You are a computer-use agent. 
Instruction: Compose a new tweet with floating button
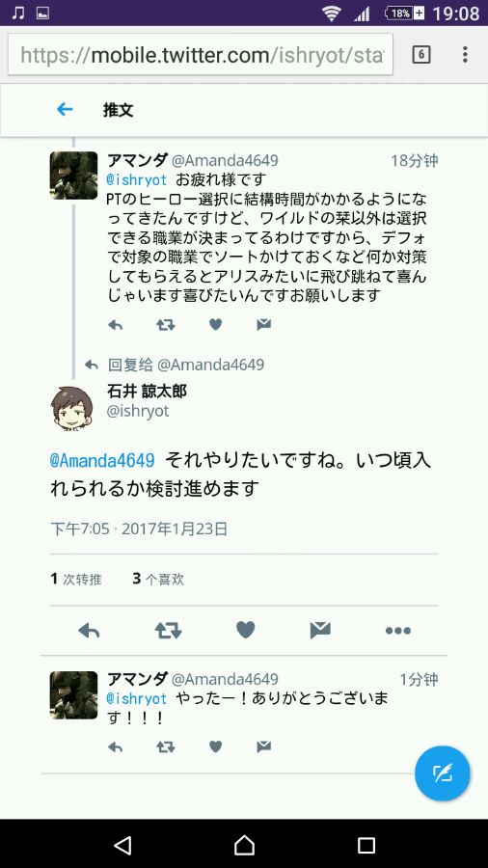[x=442, y=773]
